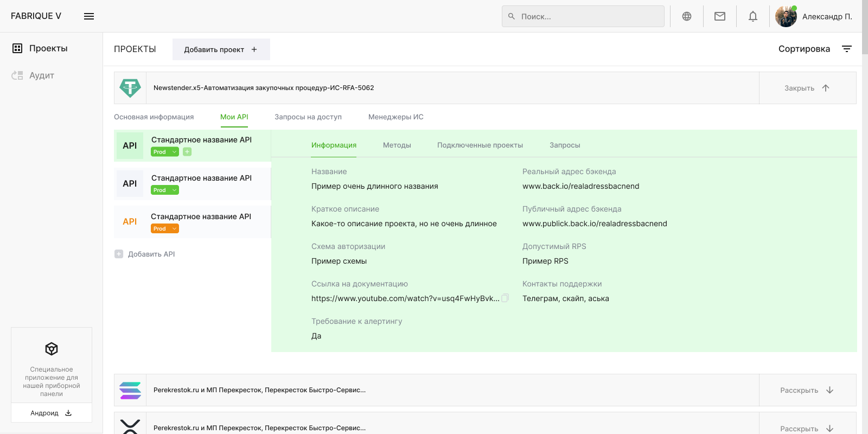Click the Сортировка filter icon
The height and width of the screenshot is (434, 868).
coord(846,49)
